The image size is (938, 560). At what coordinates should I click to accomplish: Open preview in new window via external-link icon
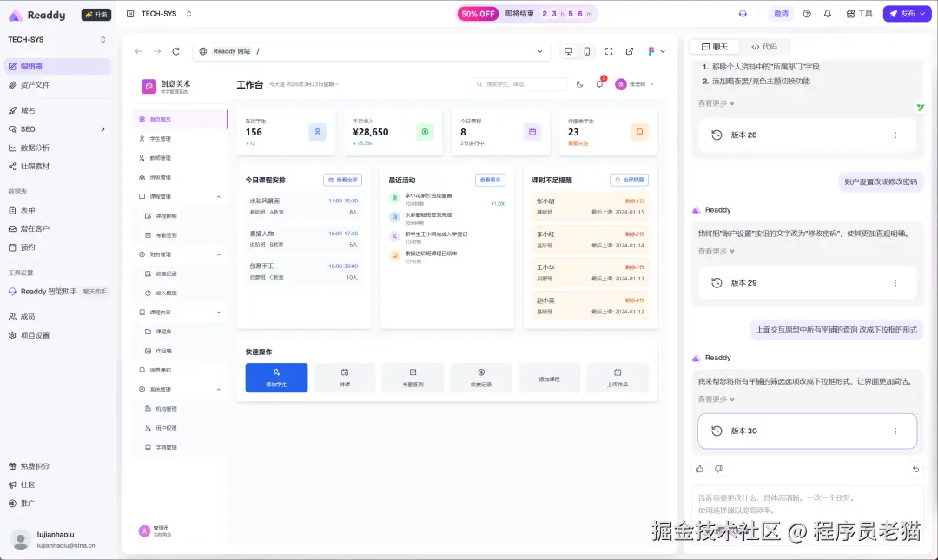pos(630,51)
